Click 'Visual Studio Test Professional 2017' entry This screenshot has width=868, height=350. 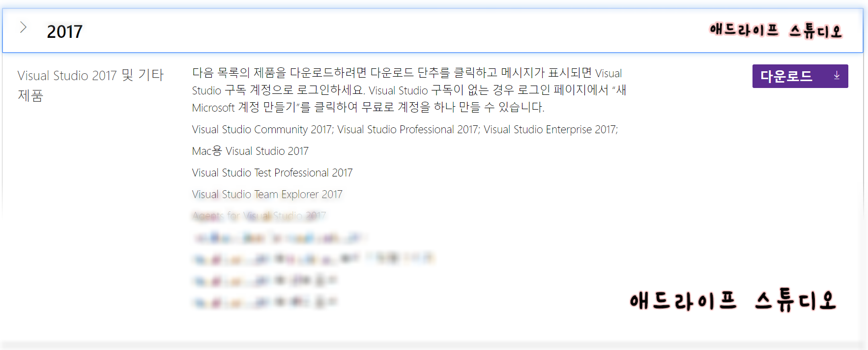coord(272,173)
